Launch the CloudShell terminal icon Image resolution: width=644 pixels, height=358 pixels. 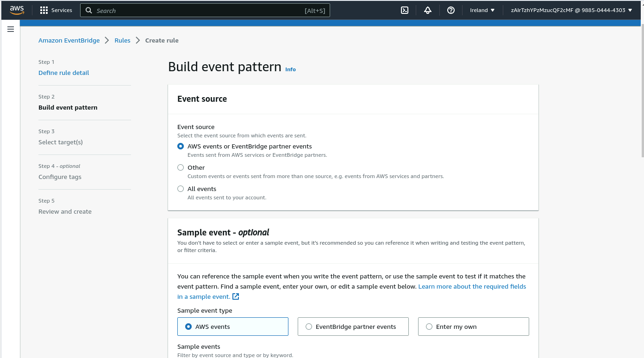click(404, 10)
